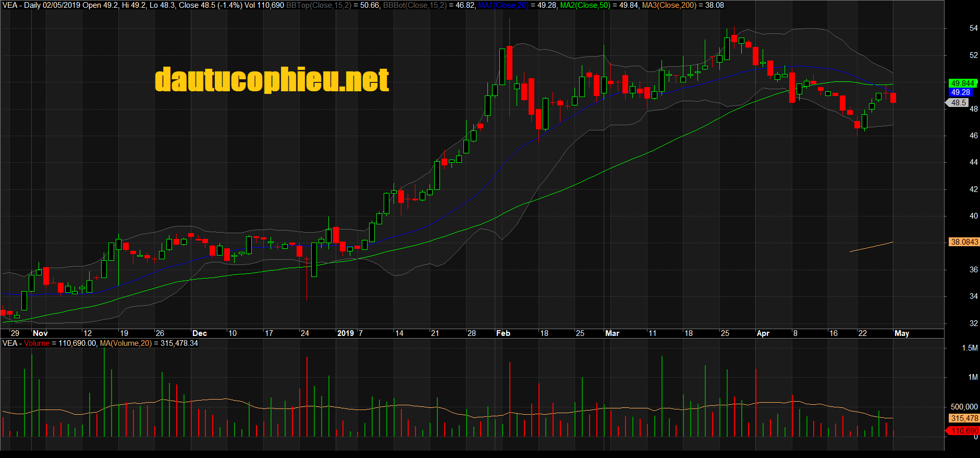980x458 pixels.
Task: Select the Feb marker on date axis
Action: 503,333
